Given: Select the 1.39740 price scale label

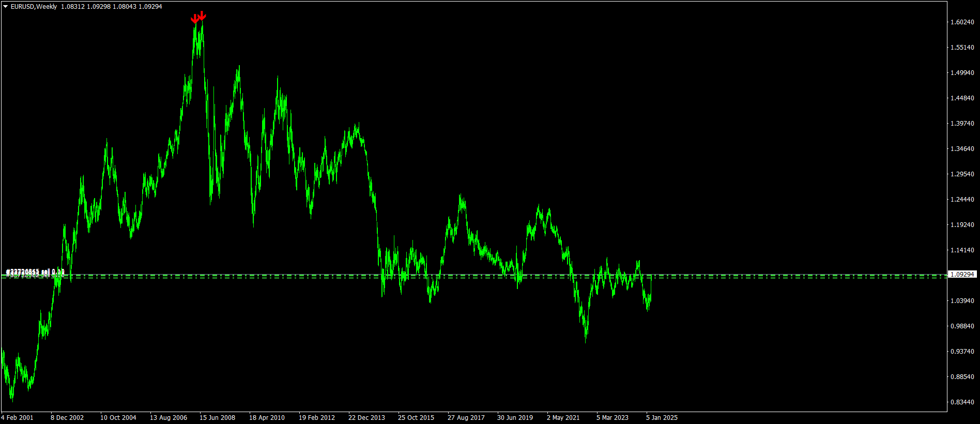Looking at the screenshot, I should 962,124.
